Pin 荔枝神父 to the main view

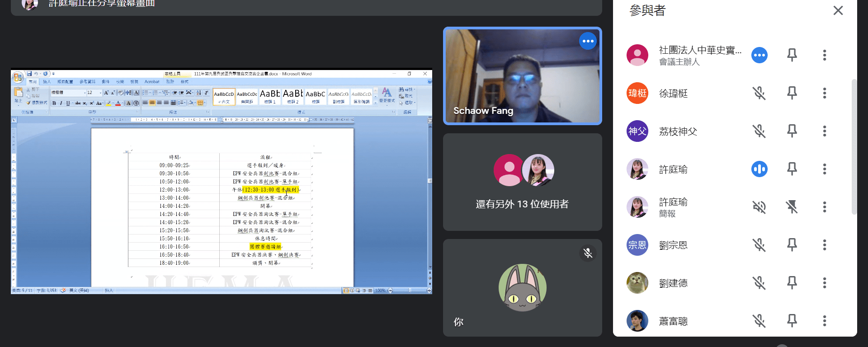coord(792,131)
